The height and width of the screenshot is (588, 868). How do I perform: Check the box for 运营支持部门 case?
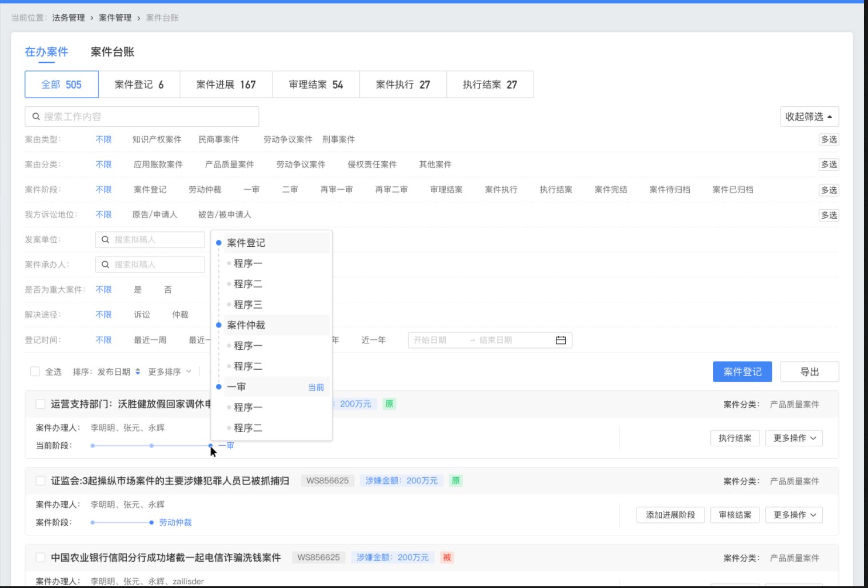click(41, 404)
